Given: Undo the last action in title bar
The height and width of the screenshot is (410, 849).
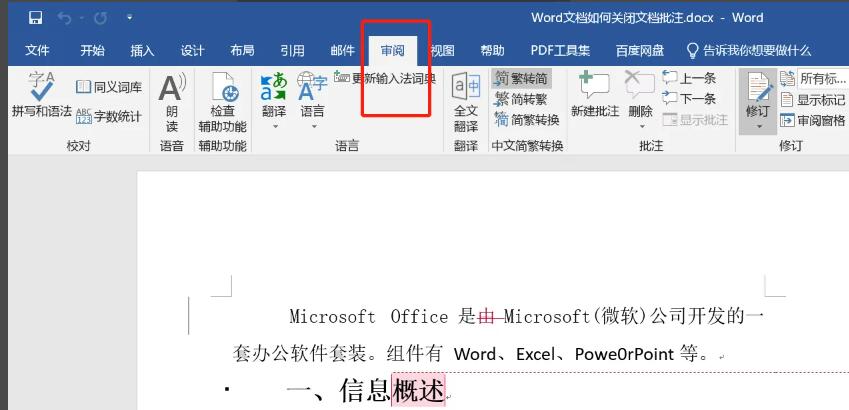Looking at the screenshot, I should [x=64, y=18].
